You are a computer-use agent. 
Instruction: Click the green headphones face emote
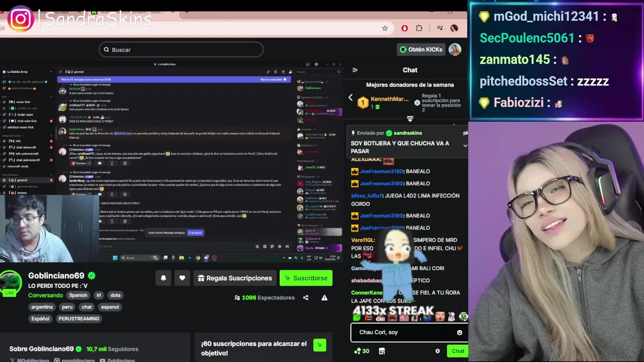click(463, 317)
